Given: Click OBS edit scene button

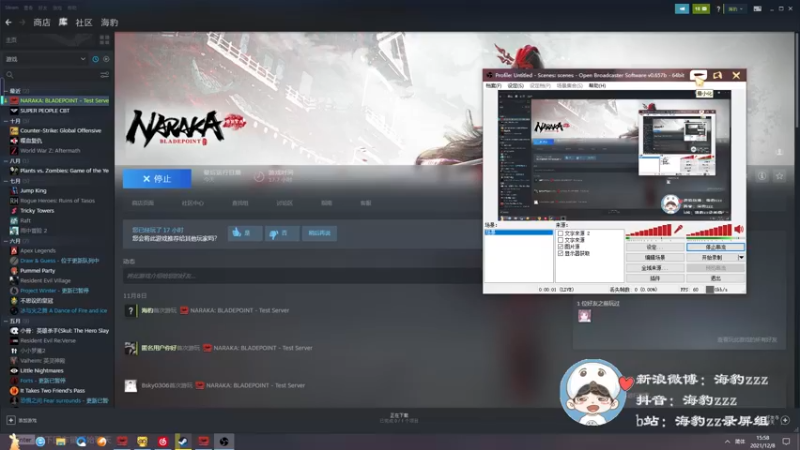Looking at the screenshot, I should point(655,257).
